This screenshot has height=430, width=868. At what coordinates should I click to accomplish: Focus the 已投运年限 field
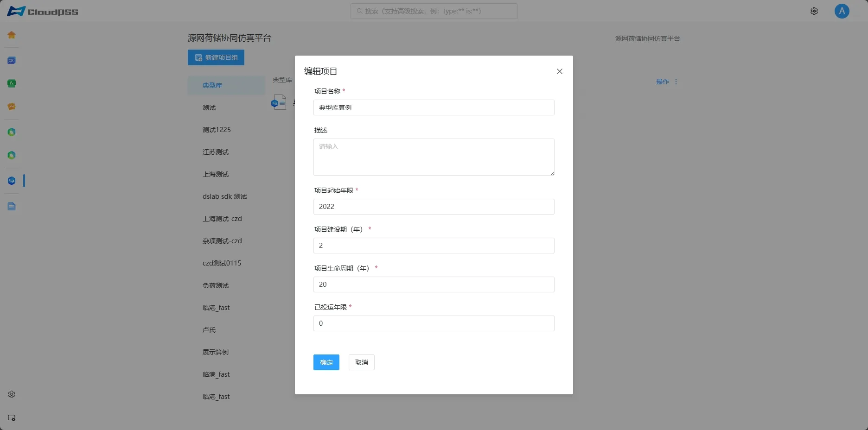(434, 323)
